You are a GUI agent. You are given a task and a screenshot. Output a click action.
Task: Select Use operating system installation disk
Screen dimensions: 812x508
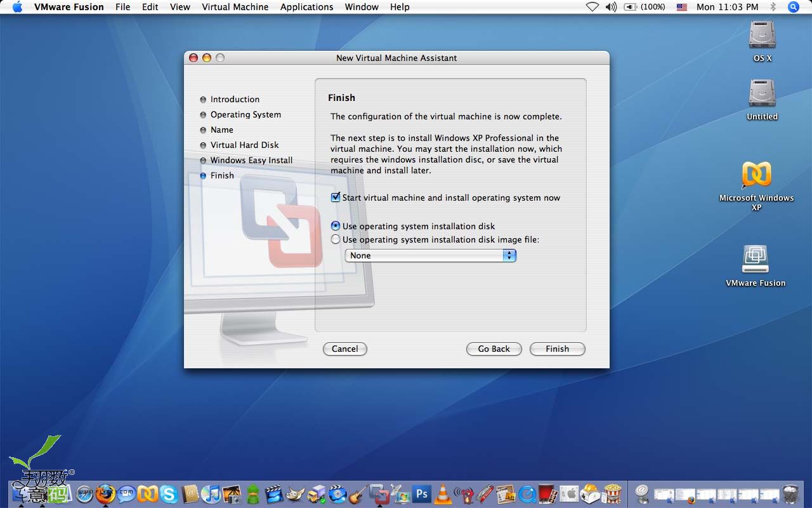[336, 225]
